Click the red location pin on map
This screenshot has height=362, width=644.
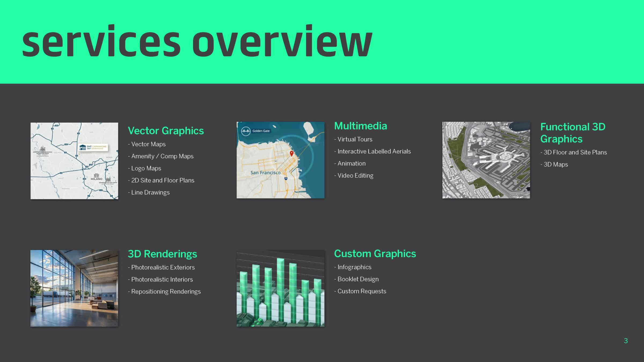point(291,153)
